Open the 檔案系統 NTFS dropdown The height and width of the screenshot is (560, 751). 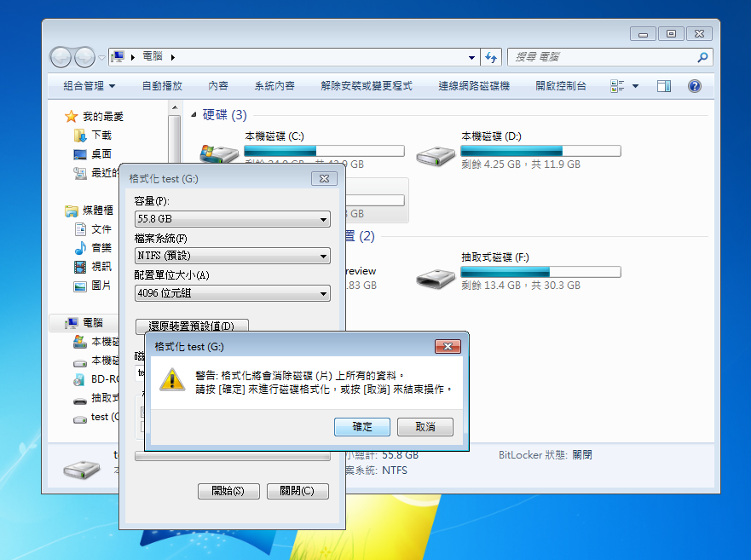coord(233,256)
